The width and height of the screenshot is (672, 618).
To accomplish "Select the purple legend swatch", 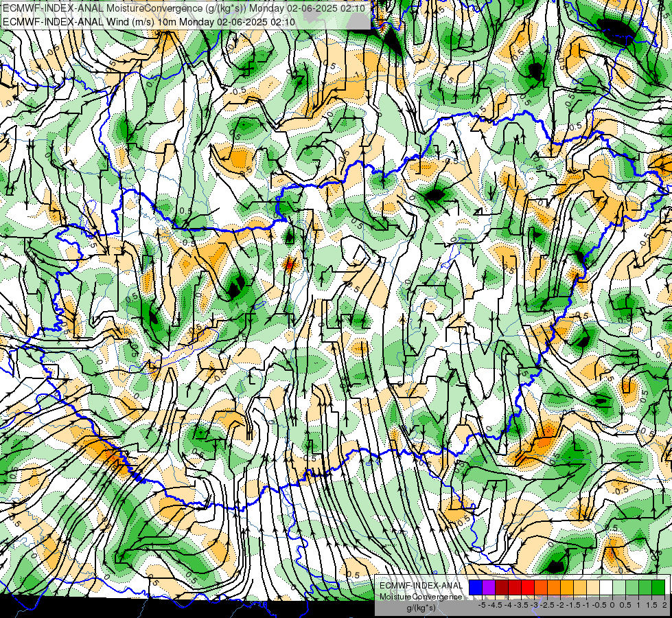I will 489,587.
